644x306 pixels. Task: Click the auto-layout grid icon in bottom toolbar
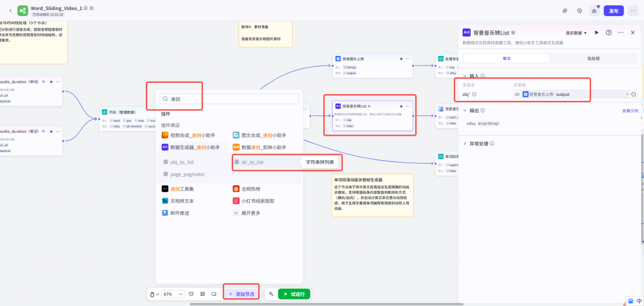203,294
